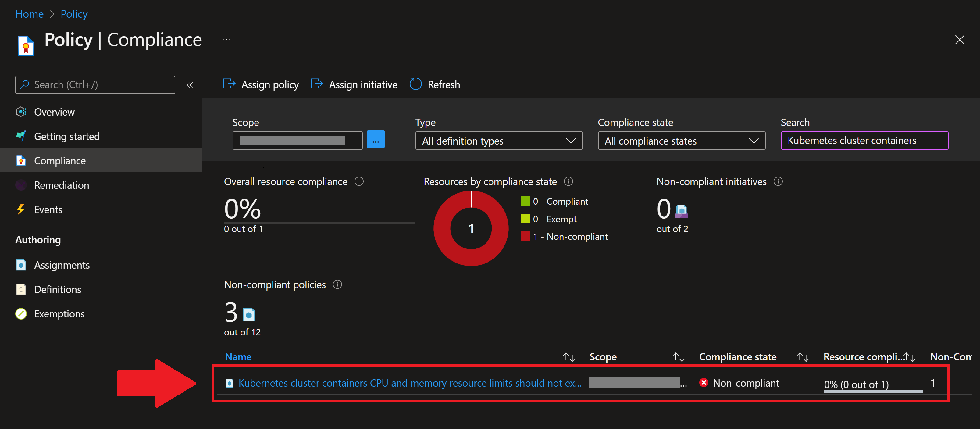Viewport: 980px width, 429px height.
Task: Click the sidebar Search (Ctrl+/) field
Action: [95, 84]
